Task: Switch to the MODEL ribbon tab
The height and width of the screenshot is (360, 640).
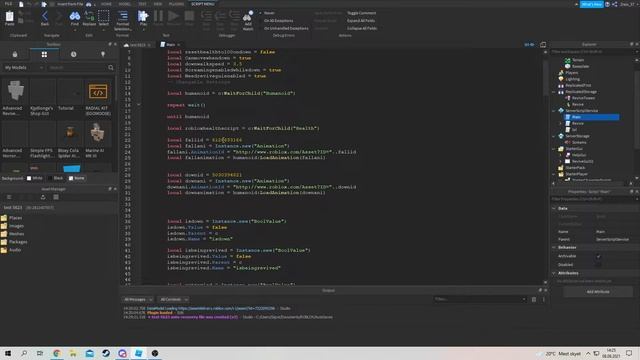Action: click(124, 4)
